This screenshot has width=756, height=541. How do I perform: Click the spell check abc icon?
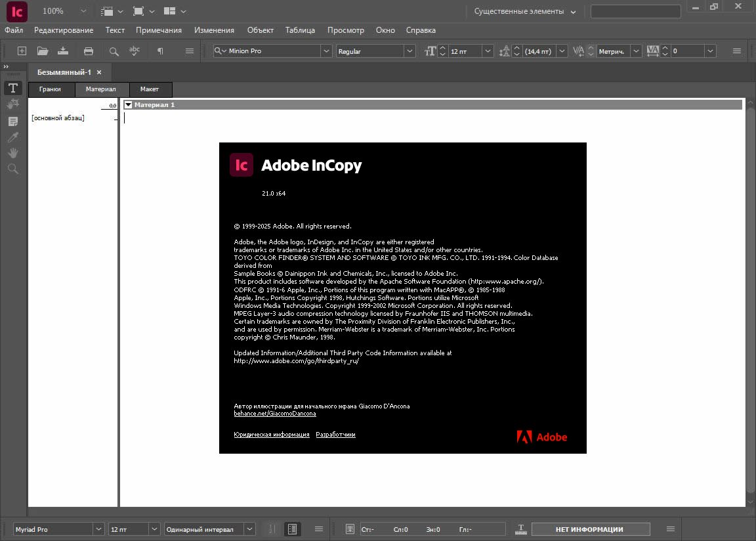pos(135,51)
